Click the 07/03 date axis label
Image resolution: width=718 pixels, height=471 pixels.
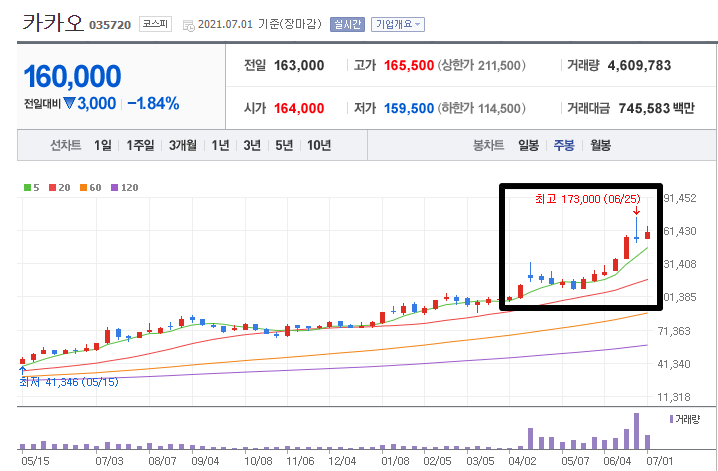[109, 460]
